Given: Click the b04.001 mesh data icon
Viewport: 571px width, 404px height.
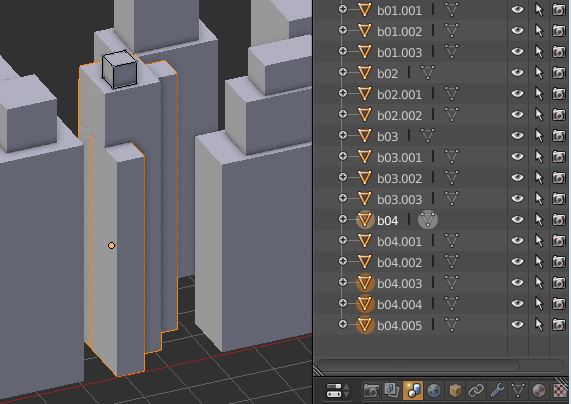Looking at the screenshot, I should pos(452,241).
